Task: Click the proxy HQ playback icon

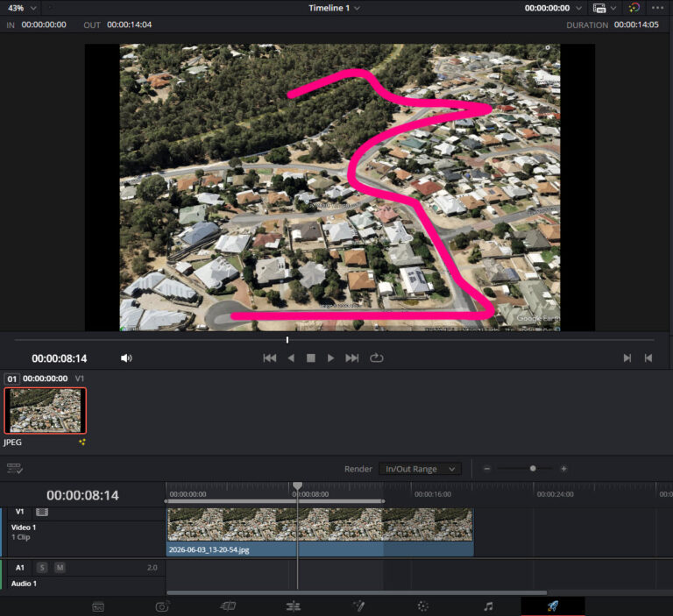Action: 599,8
